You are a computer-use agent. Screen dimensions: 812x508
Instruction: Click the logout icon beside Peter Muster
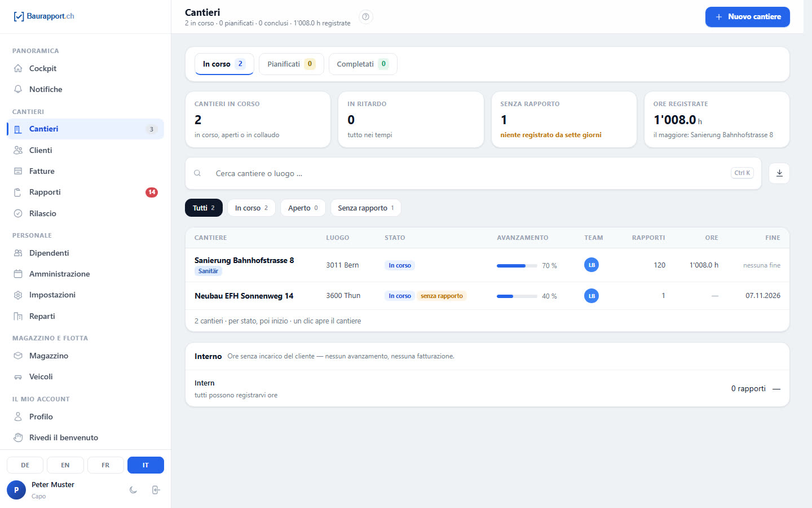156,490
